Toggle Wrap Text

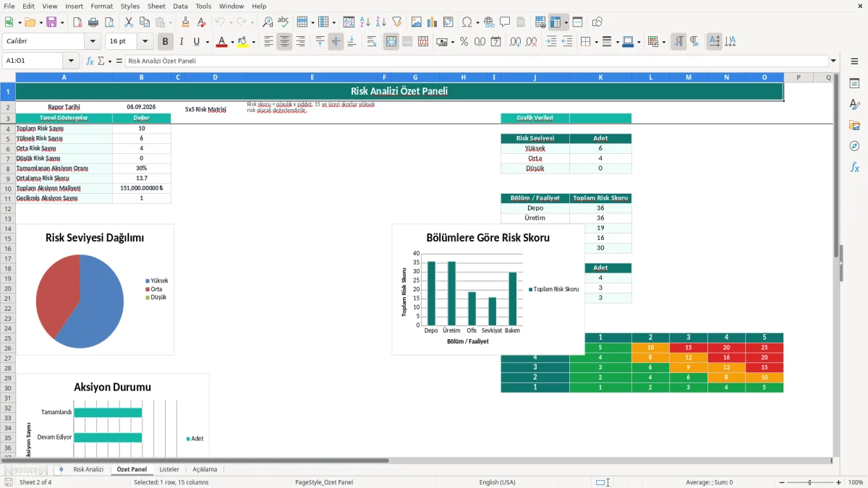tap(372, 42)
